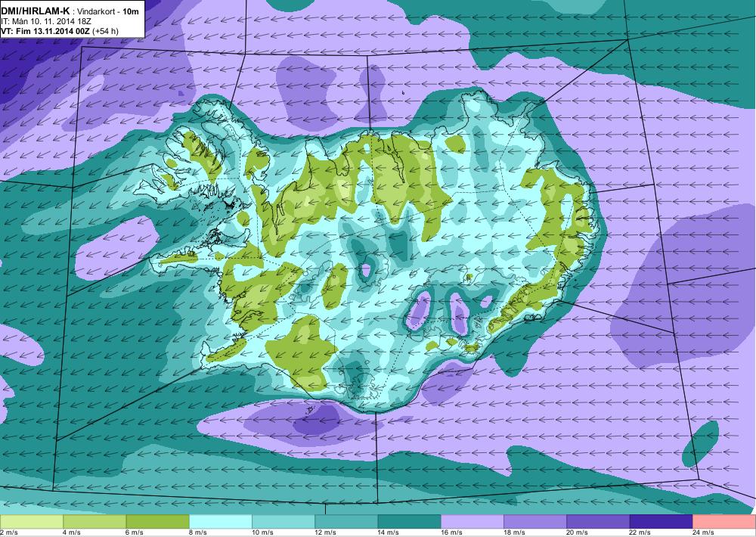Select the pale cyan 8 m/s legend swatch

tap(220, 522)
